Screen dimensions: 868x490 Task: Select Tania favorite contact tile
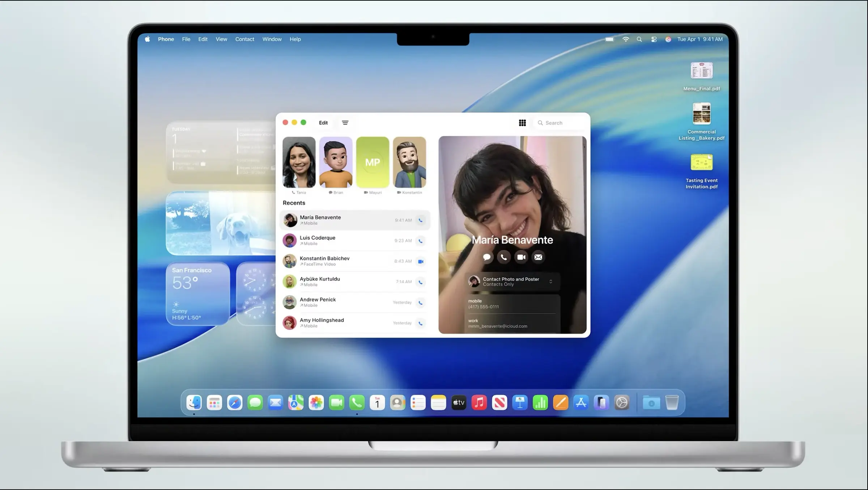[299, 162]
